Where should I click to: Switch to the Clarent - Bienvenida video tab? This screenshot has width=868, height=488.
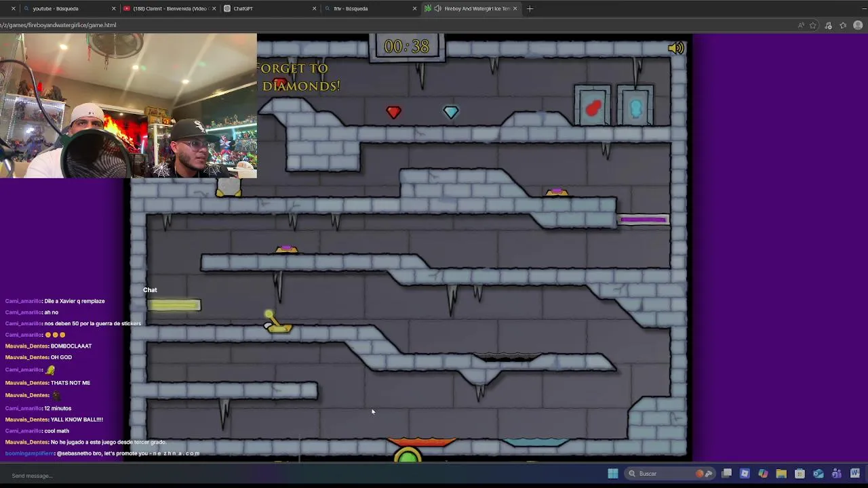click(x=169, y=9)
